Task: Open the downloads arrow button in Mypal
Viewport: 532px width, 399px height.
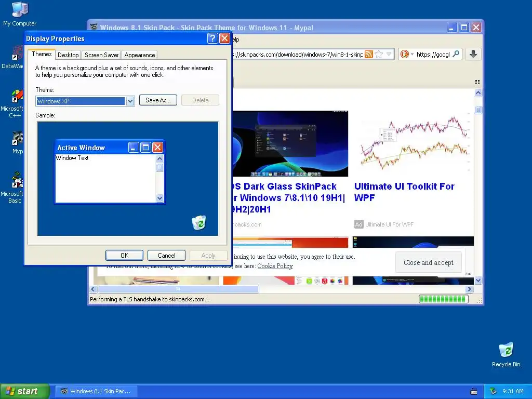Action: pos(473,54)
